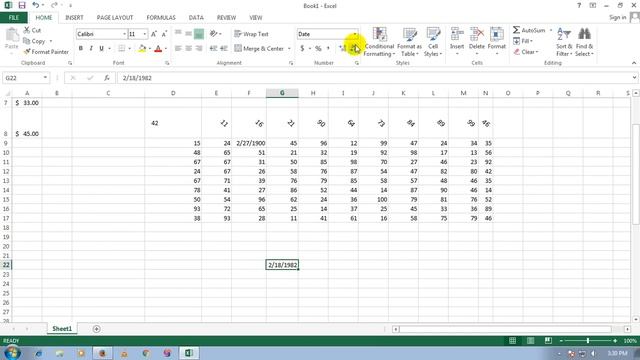Open the Format cells menu
Viewport: 640px width, 360px height.
(x=496, y=42)
